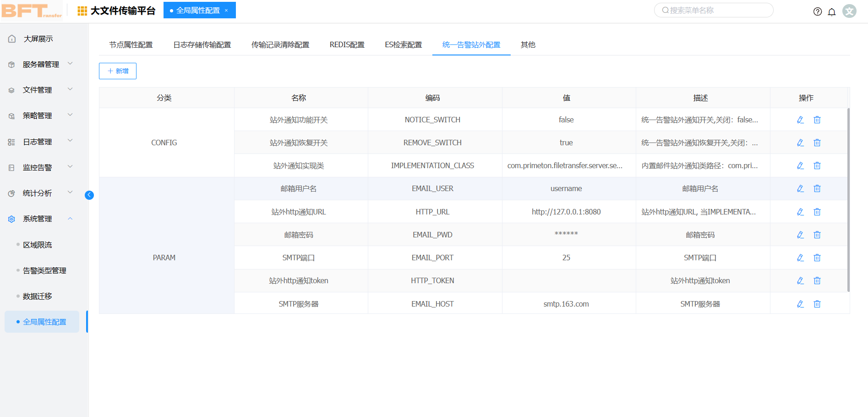Open the 节点属性配置 tab
Screen dimensions: 868x417
coord(131,44)
